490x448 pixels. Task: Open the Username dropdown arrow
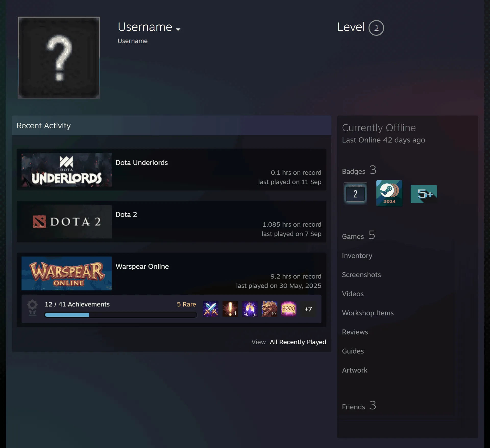click(178, 29)
